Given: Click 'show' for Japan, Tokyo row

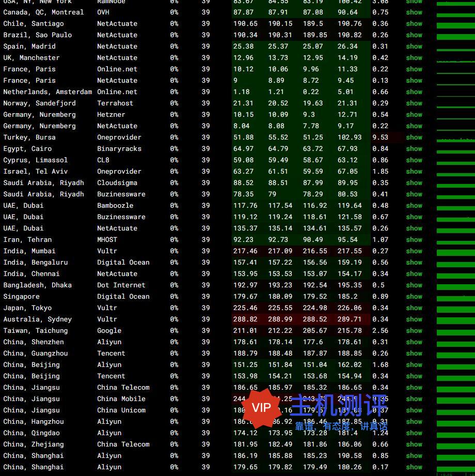Looking at the screenshot, I should pyautogui.click(x=414, y=308).
